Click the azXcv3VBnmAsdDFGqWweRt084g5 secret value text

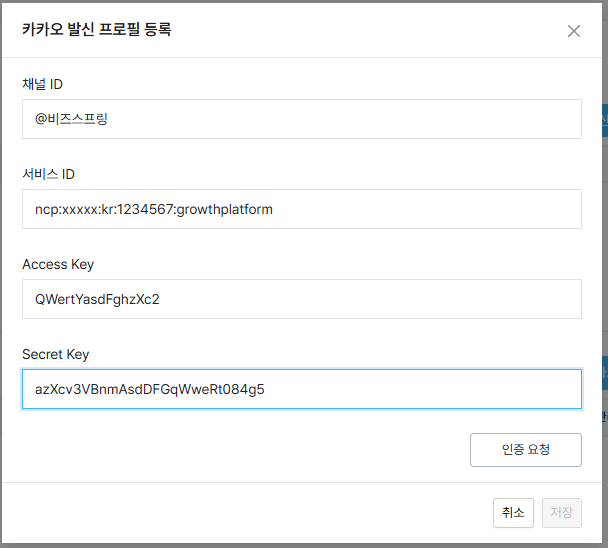click(149, 389)
